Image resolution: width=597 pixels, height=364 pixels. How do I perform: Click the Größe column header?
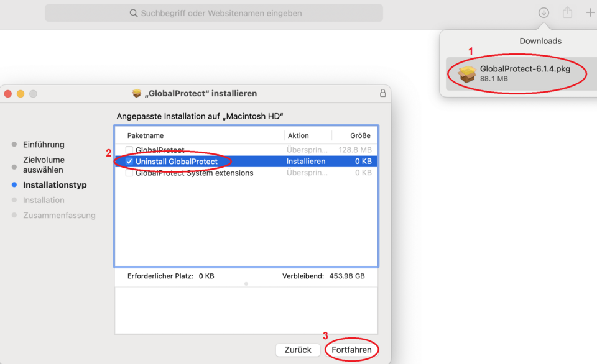click(x=360, y=135)
